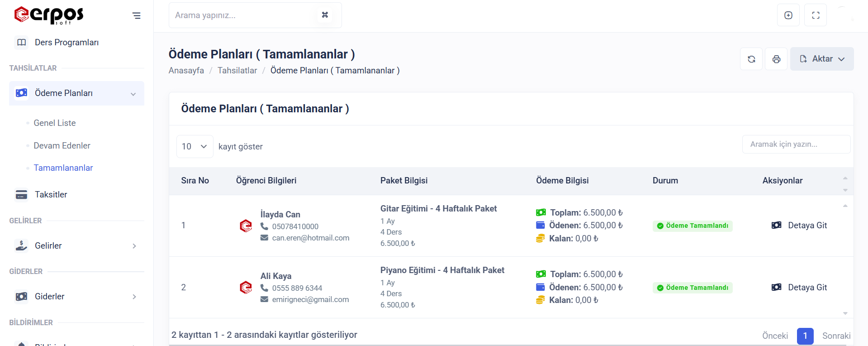Collapse sidebar with hamburger icon
The image size is (868, 346).
[x=136, y=16]
